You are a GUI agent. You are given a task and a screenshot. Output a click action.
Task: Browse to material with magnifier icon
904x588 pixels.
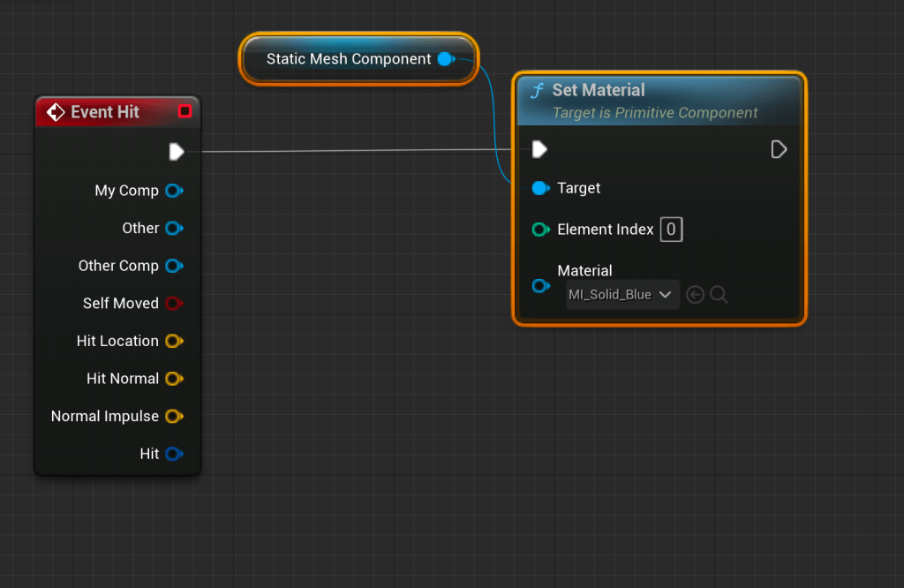[719, 295]
